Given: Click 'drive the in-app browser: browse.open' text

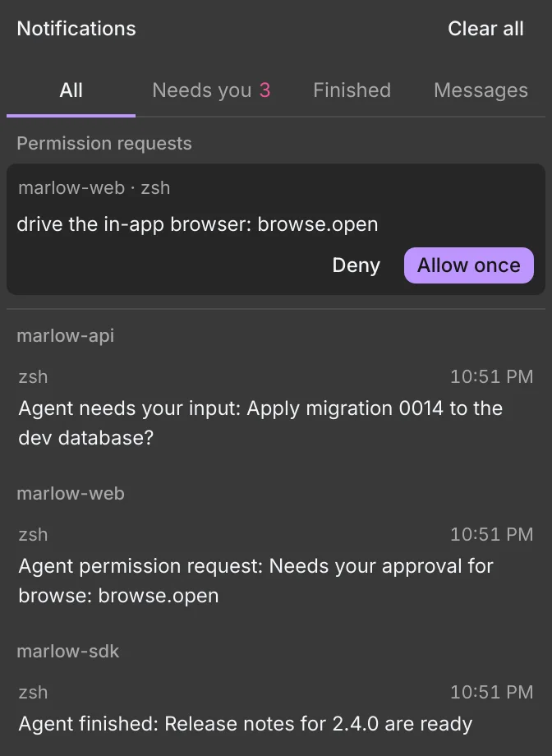Looking at the screenshot, I should pyautogui.click(x=197, y=224).
